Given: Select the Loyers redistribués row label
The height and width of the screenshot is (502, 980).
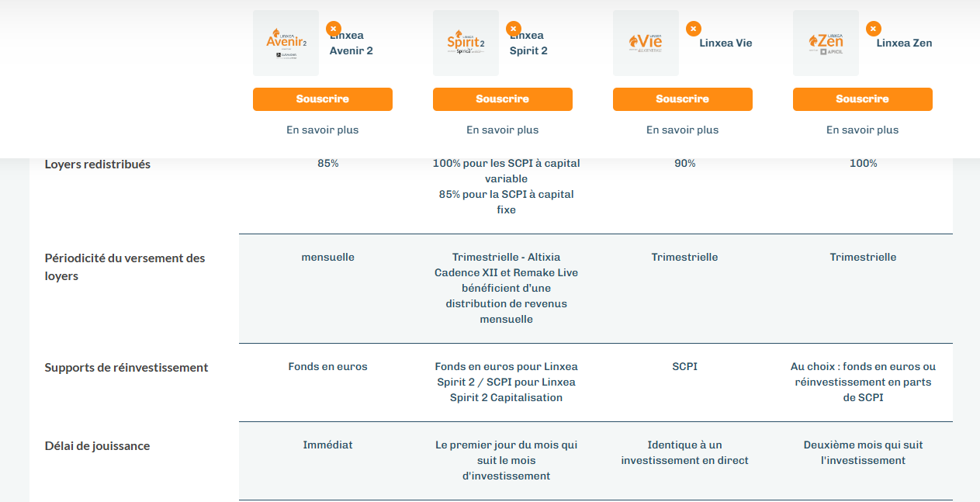Looking at the screenshot, I should click(98, 164).
